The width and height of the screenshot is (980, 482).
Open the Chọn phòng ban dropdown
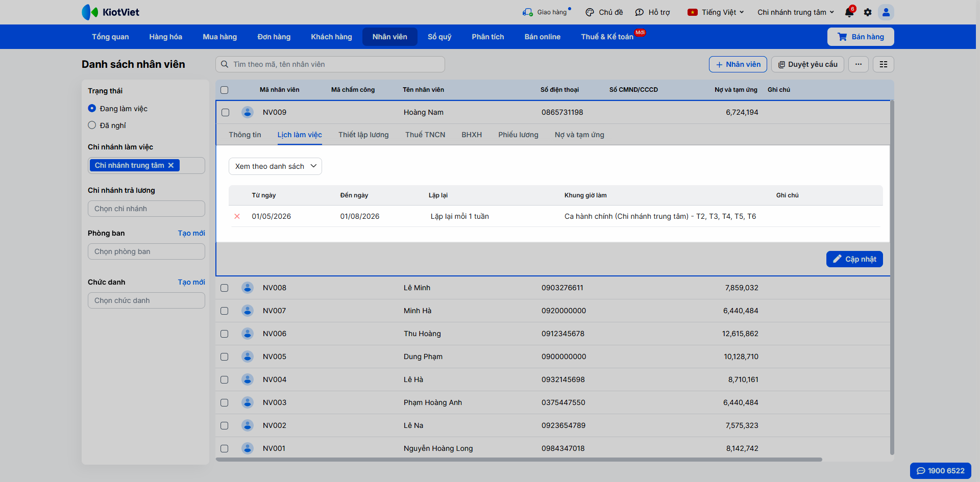point(146,251)
